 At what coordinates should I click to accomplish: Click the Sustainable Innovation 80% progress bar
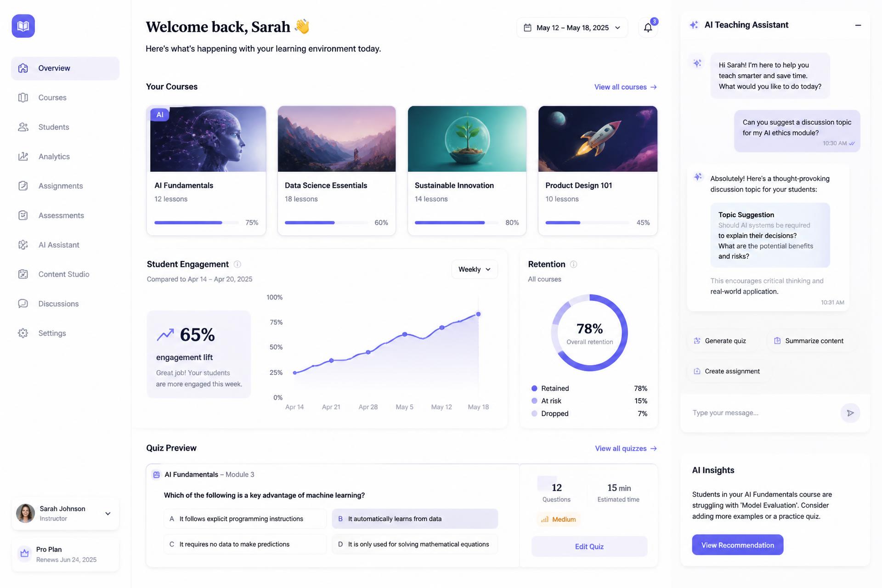click(x=457, y=223)
